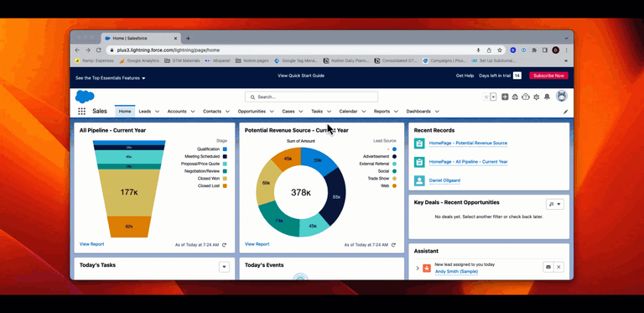Viewport: 644px width, 313px height.
Task: Open the Reports tab dropdown chevron
Action: [396, 112]
